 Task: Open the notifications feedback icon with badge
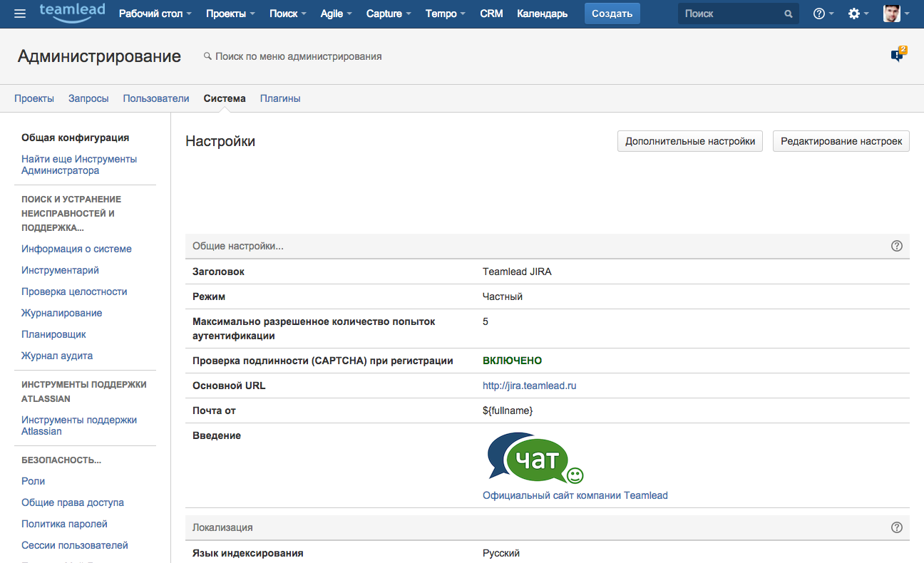point(898,56)
